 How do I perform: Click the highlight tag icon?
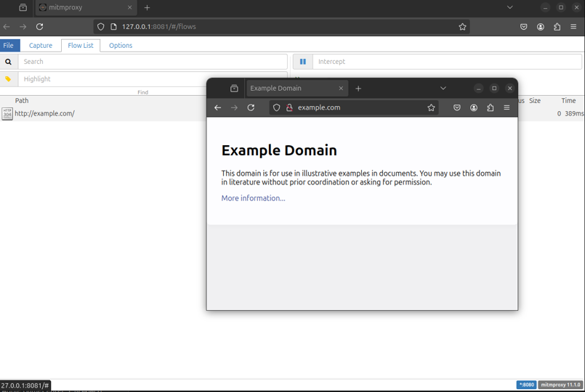click(x=9, y=79)
